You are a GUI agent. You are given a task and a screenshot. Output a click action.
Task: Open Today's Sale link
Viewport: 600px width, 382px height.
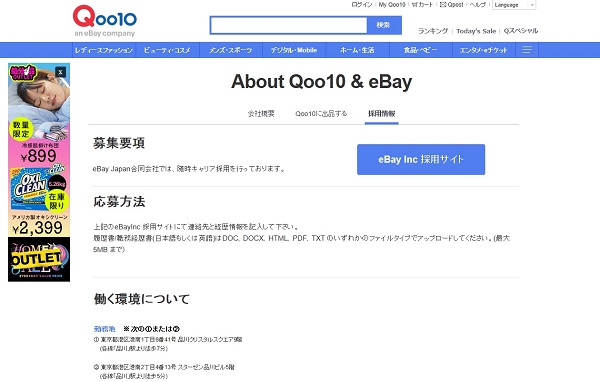tap(476, 31)
